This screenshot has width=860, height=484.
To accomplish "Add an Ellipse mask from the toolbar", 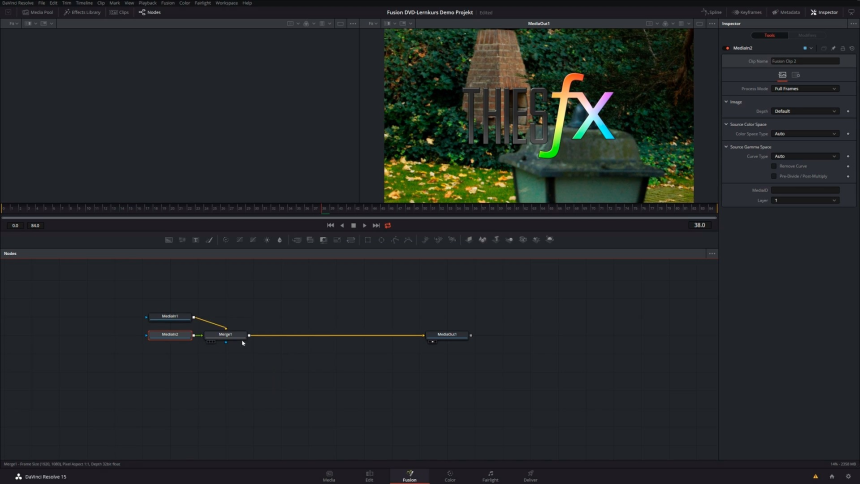I will (x=381, y=240).
